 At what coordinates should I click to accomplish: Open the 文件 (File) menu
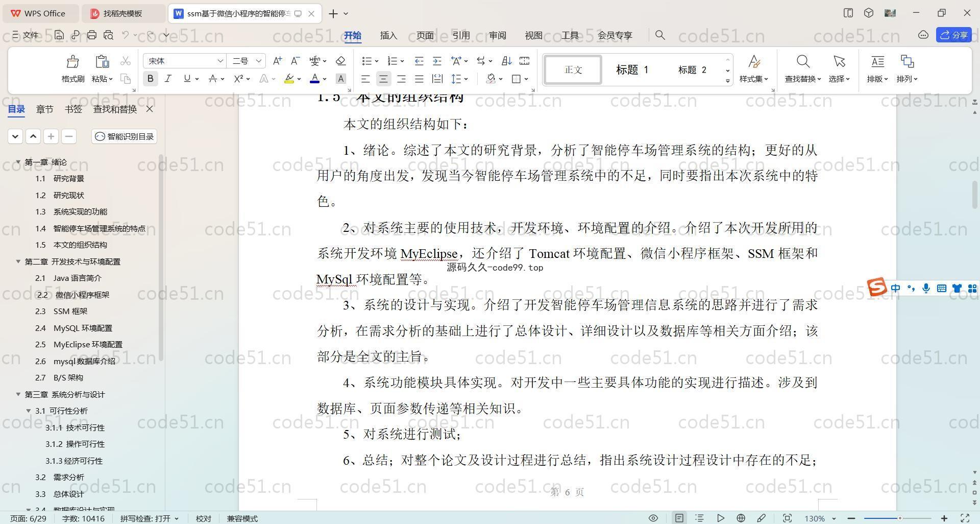tap(26, 35)
